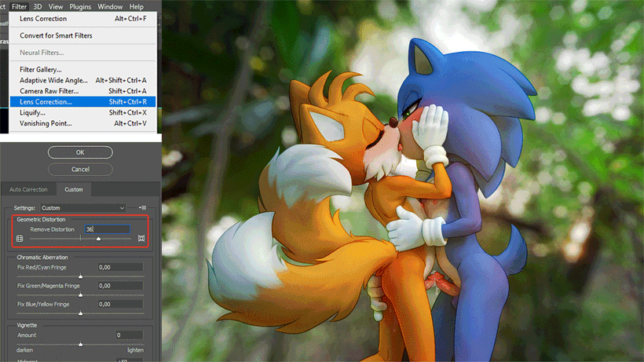Click the Fix Blue/Yellow Fringe value field
Screen dimensions: 644x362
point(120,304)
